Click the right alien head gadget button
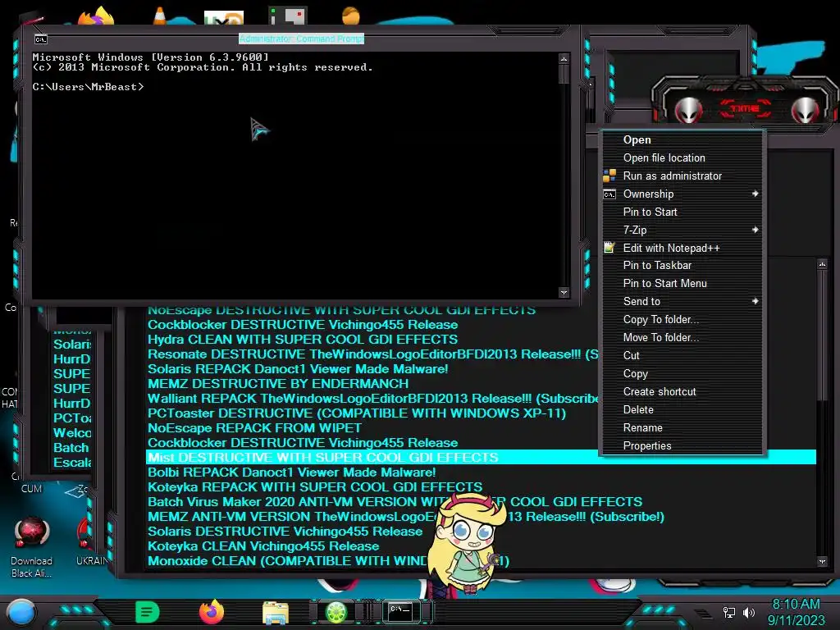The width and height of the screenshot is (840, 630). pyautogui.click(x=806, y=109)
